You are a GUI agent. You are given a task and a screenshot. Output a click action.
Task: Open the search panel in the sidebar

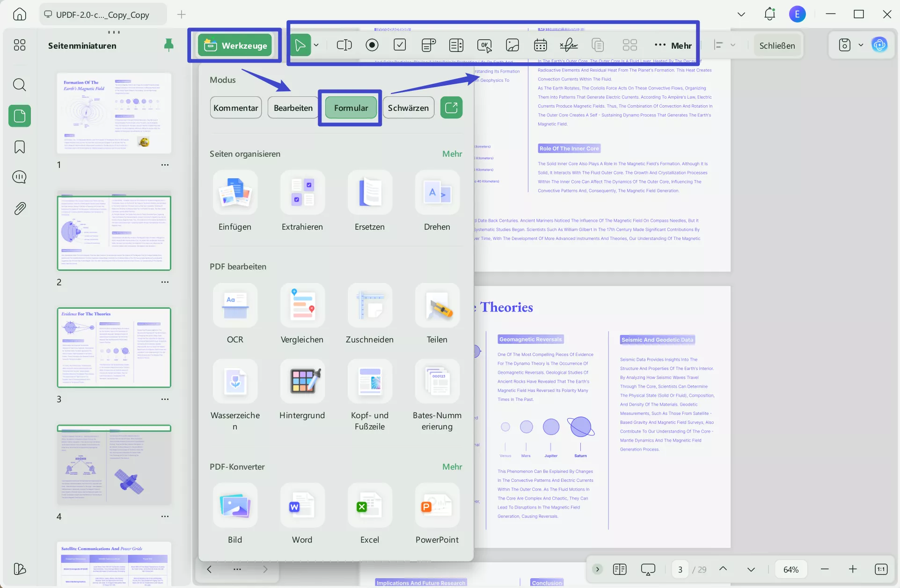coord(19,85)
